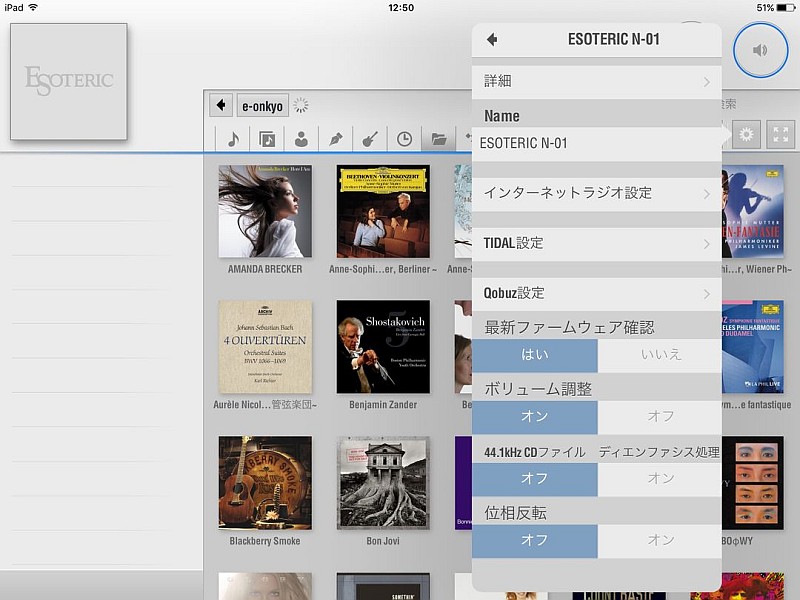This screenshot has width=800, height=600.
Task: Click the Benjamin Zander artist label
Action: click(383, 405)
